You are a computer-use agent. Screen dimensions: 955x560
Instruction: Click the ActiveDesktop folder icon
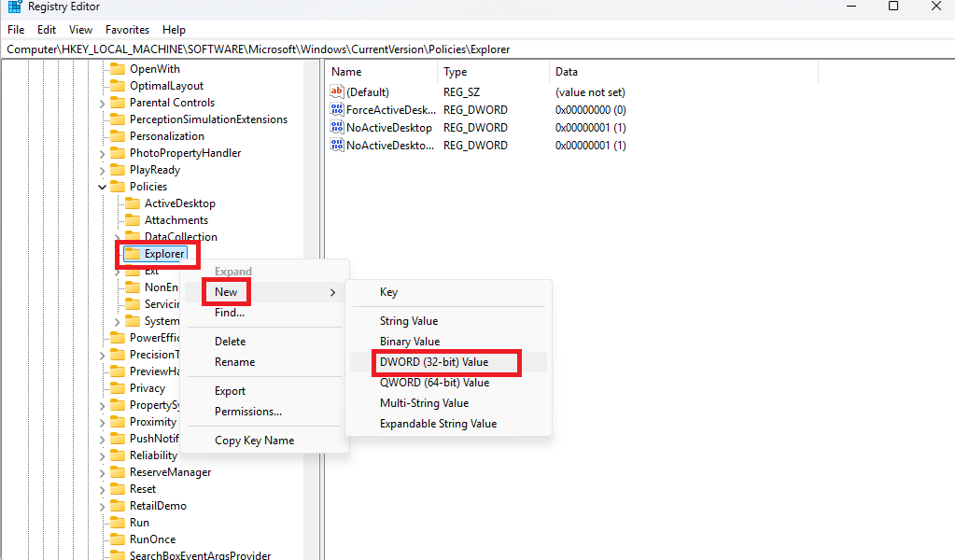[x=133, y=203]
